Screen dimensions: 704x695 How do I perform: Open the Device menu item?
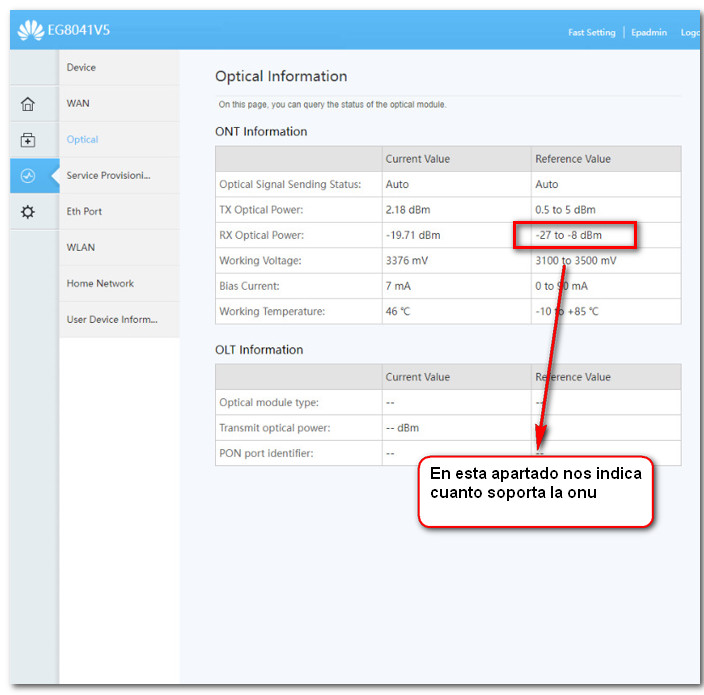[x=81, y=67]
